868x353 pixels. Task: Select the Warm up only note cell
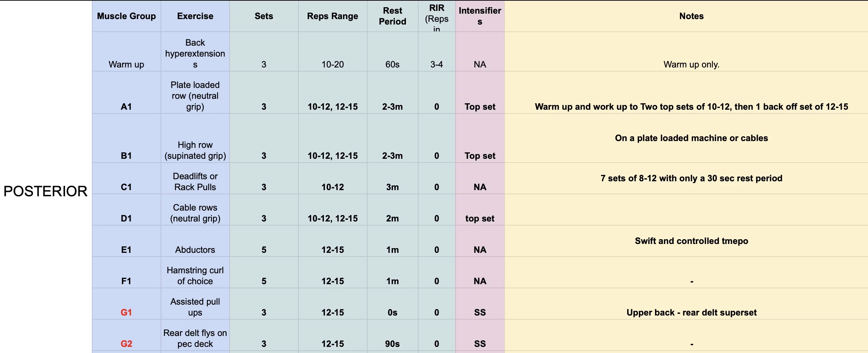(x=691, y=64)
